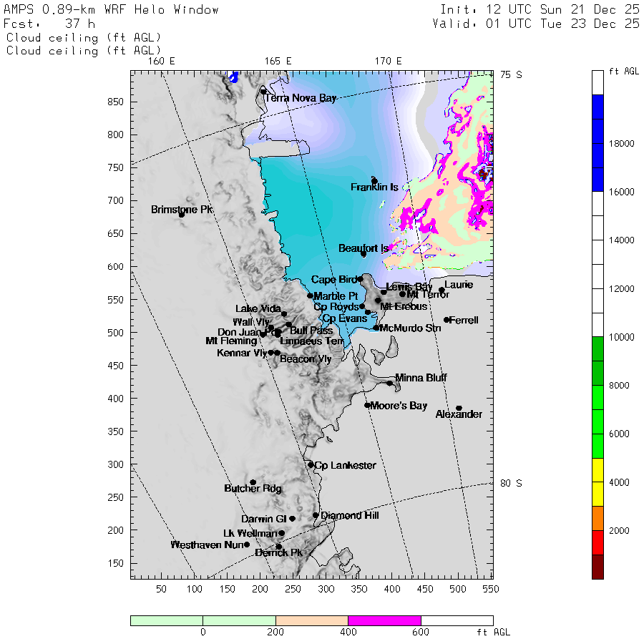
Task: Click the Lewis Bay marker dot
Action: tap(384, 293)
